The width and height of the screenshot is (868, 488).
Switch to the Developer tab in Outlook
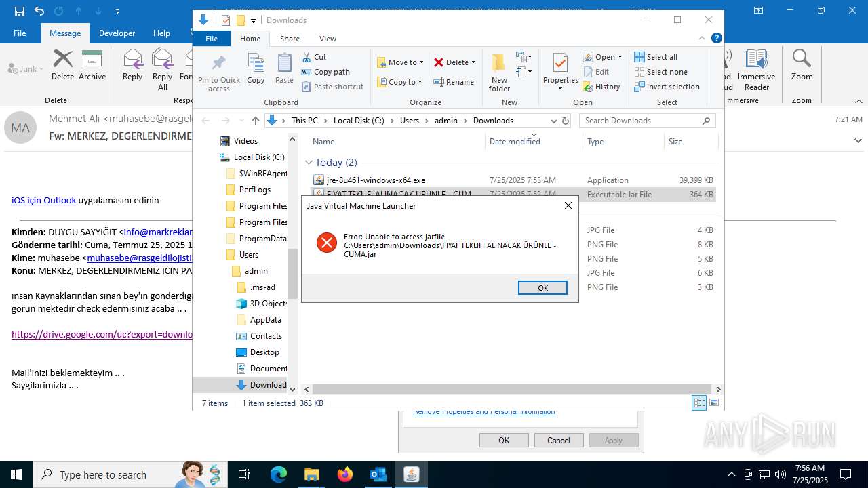point(117,33)
